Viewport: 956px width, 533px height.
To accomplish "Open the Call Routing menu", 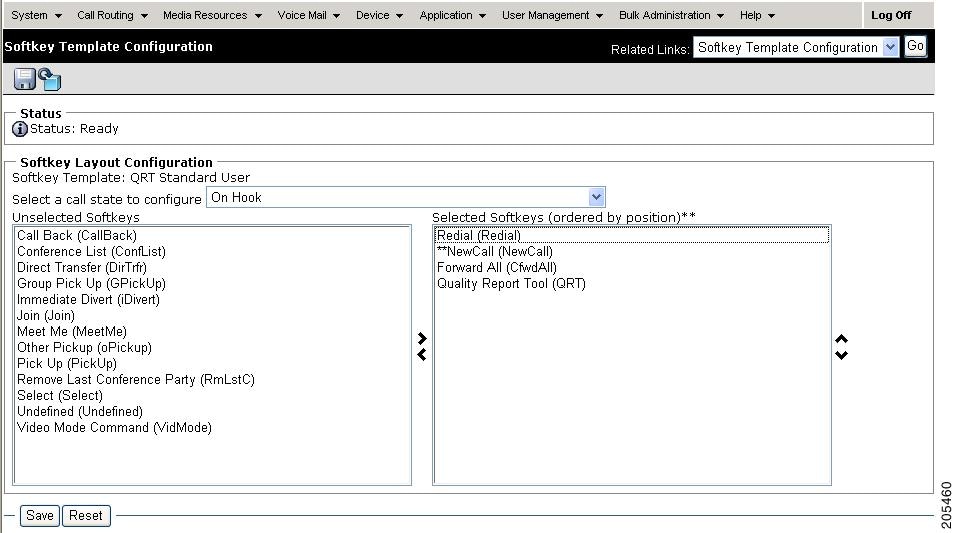I will click(112, 15).
